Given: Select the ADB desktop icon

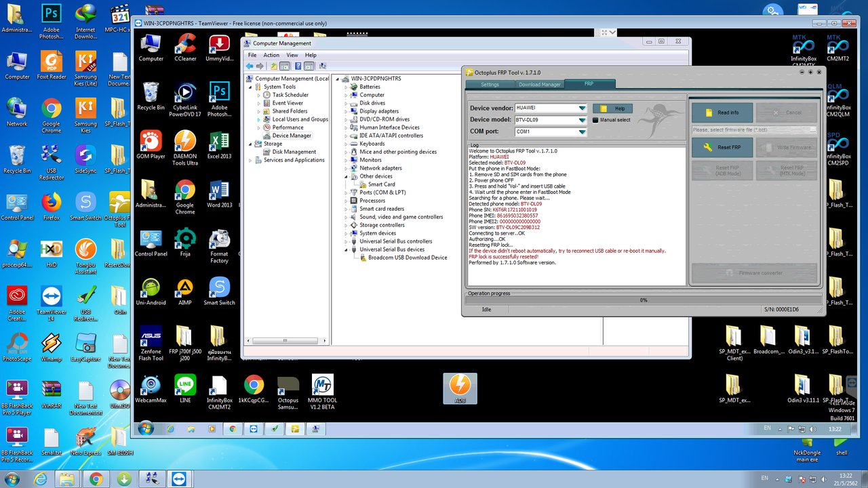Looking at the screenshot, I should 460,388.
